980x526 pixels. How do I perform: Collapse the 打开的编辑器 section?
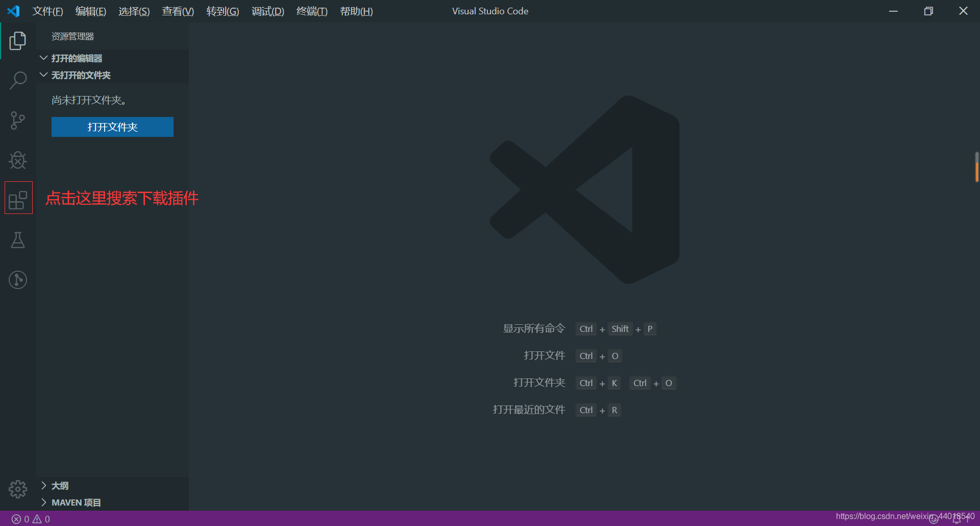tap(112, 58)
